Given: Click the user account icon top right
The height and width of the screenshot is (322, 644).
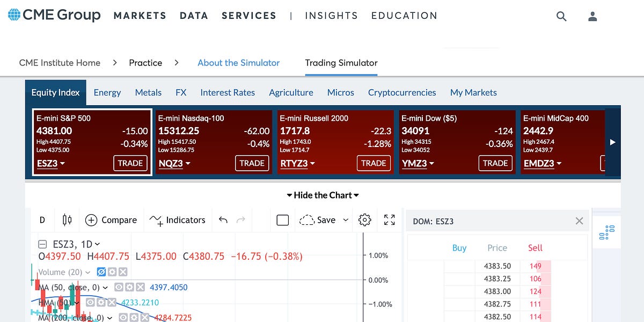Looking at the screenshot, I should click(x=592, y=16).
